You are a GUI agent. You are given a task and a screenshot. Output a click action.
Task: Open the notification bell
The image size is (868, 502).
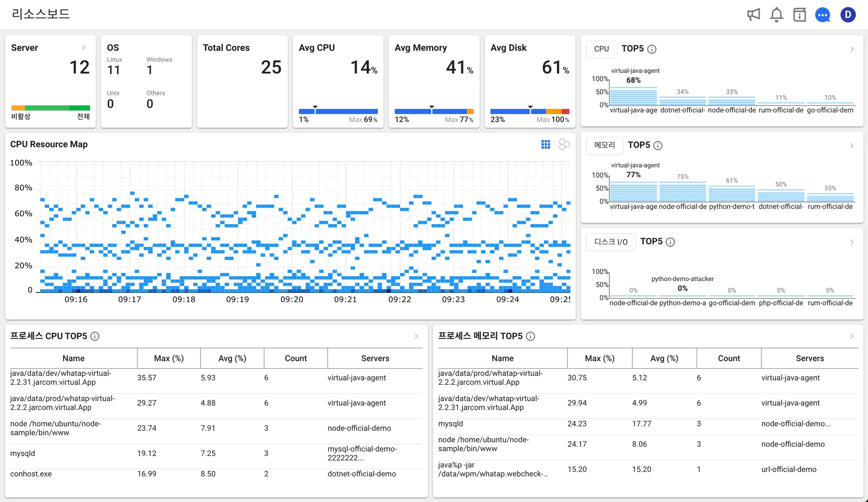pos(776,15)
